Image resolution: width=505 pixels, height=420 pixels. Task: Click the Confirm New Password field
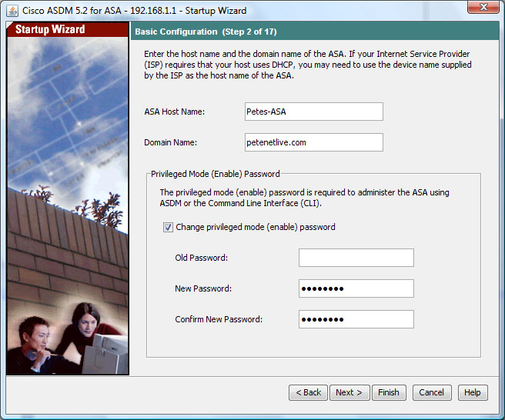click(x=356, y=319)
